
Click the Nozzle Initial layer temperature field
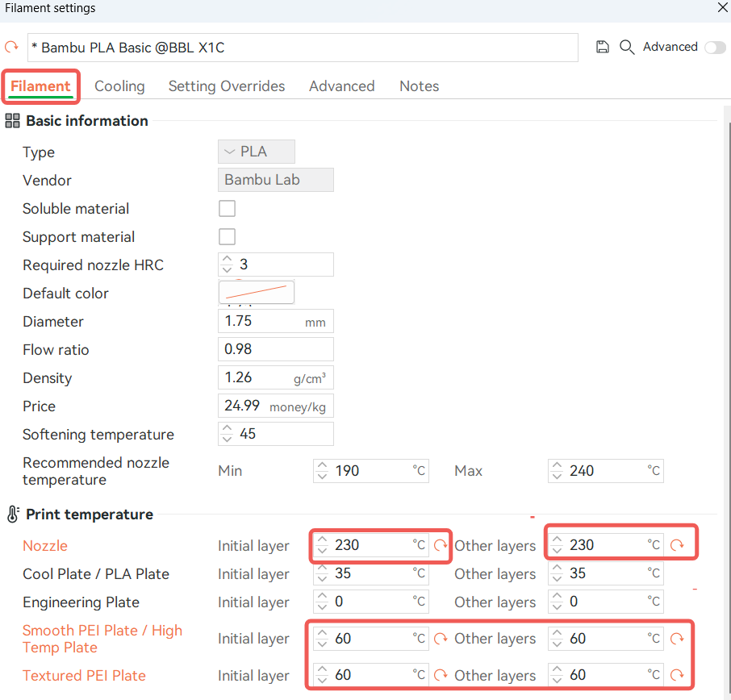pyautogui.click(x=371, y=545)
